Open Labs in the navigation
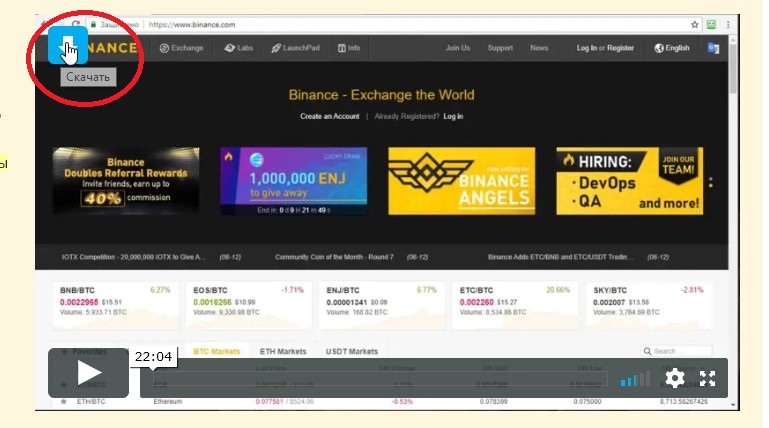Image resolution: width=769 pixels, height=428 pixels. pyautogui.click(x=239, y=48)
